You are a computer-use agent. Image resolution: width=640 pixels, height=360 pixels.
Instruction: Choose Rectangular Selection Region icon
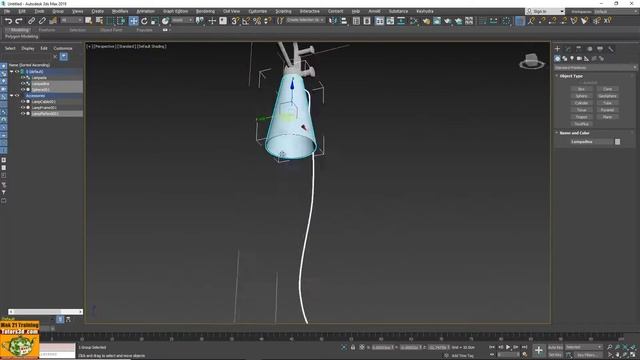tap(110, 21)
